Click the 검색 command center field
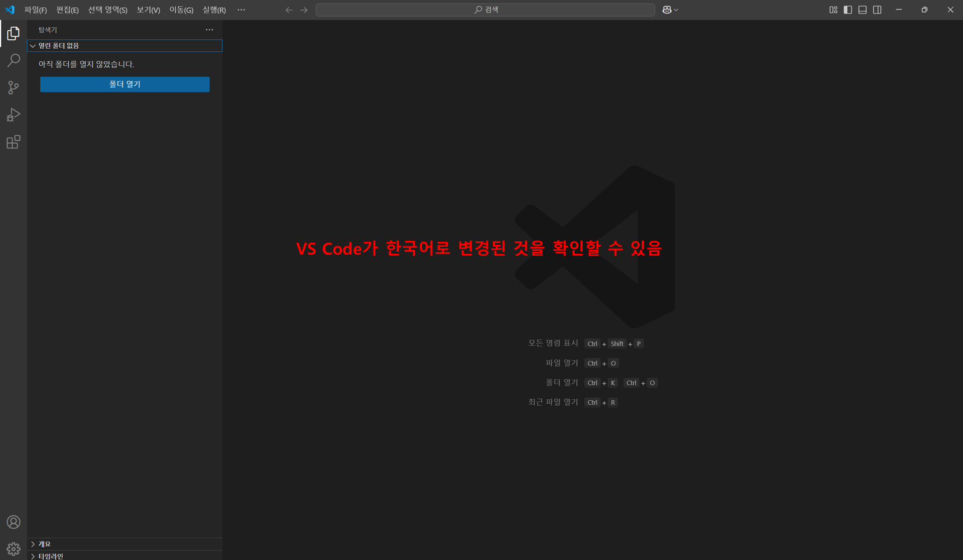The width and height of the screenshot is (963, 560). [485, 10]
